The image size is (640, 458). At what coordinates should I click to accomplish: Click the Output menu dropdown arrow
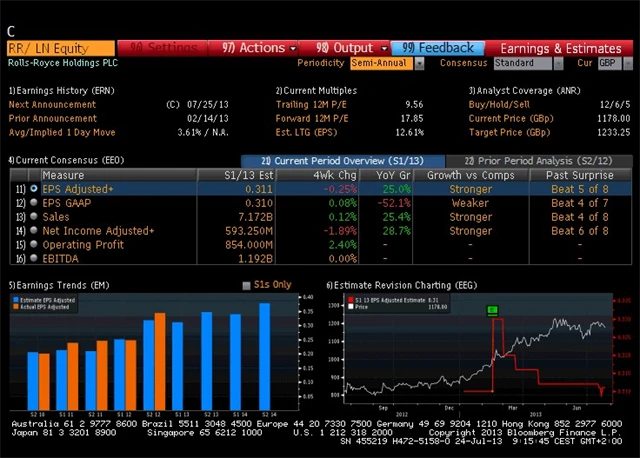click(x=384, y=48)
